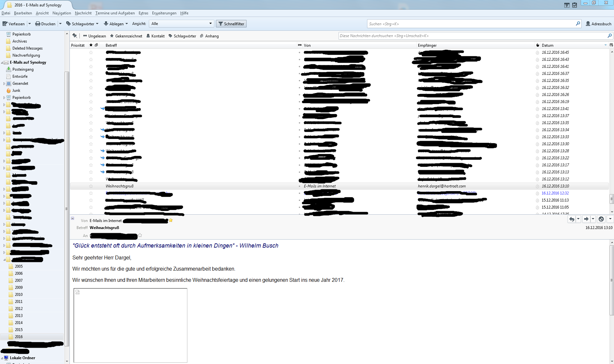This screenshot has height=364, width=614.
Task: Click the quick filter search magnifier icon
Action: [x=610, y=36]
